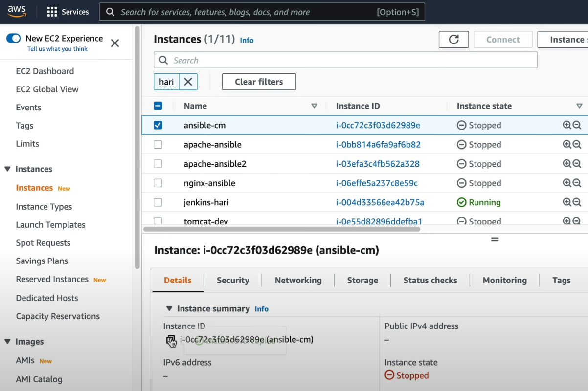Check the apache-ansible instance checkbox
The width and height of the screenshot is (588, 391).
tap(158, 144)
